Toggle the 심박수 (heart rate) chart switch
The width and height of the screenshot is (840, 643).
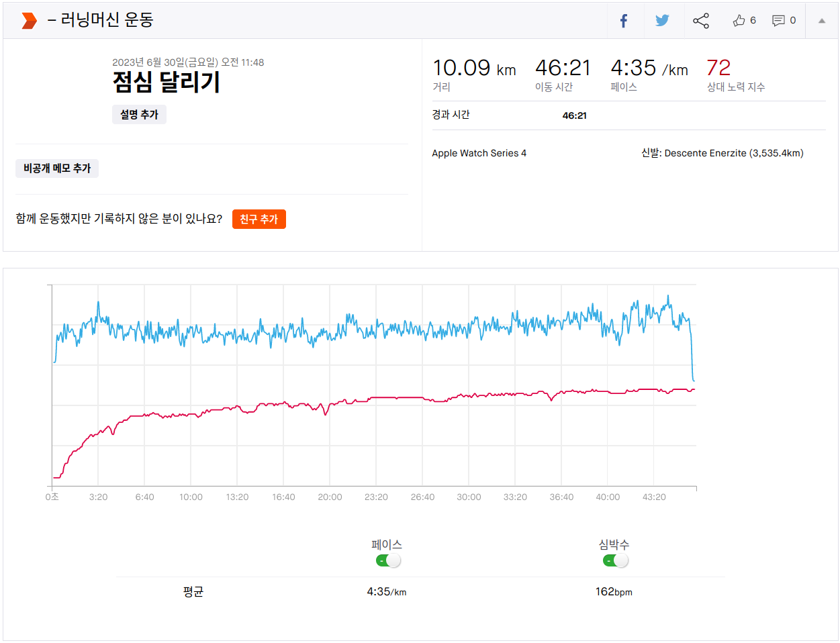coord(615,560)
